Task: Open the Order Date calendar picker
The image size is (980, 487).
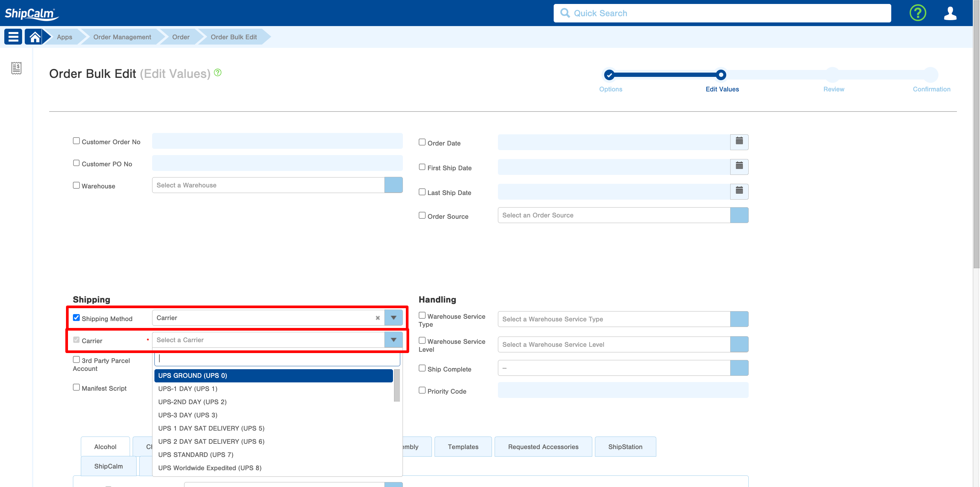Action: (739, 142)
